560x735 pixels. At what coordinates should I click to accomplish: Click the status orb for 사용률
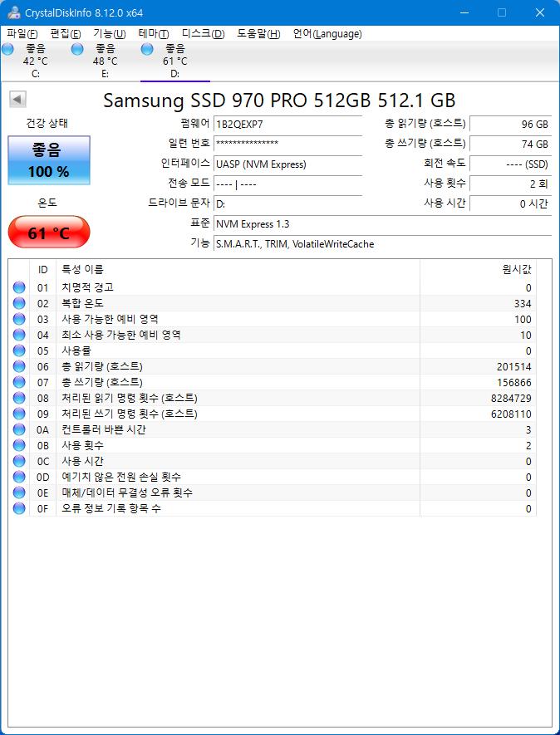pyautogui.click(x=19, y=350)
